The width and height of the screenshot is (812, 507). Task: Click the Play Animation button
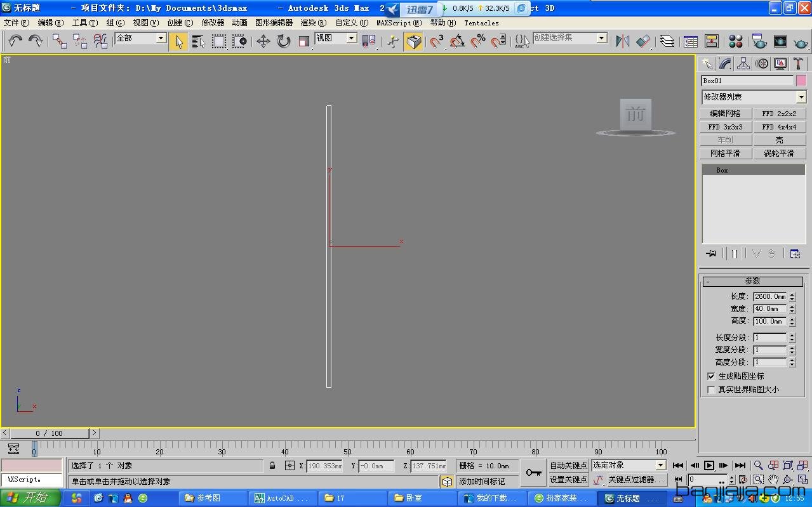(x=709, y=466)
